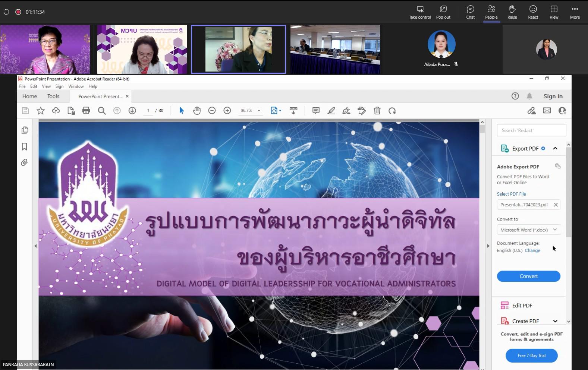Expand the Create PDF section
The height and width of the screenshot is (370, 588).
[x=555, y=321]
